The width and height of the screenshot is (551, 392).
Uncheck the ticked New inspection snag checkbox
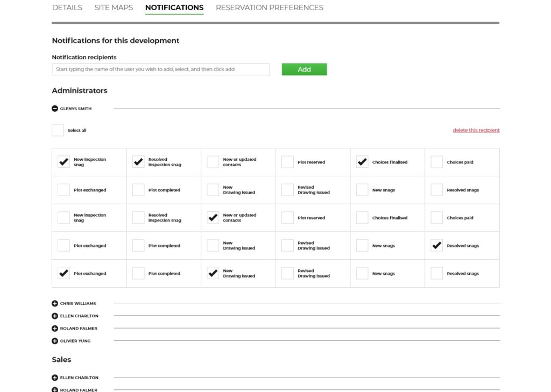coord(63,162)
